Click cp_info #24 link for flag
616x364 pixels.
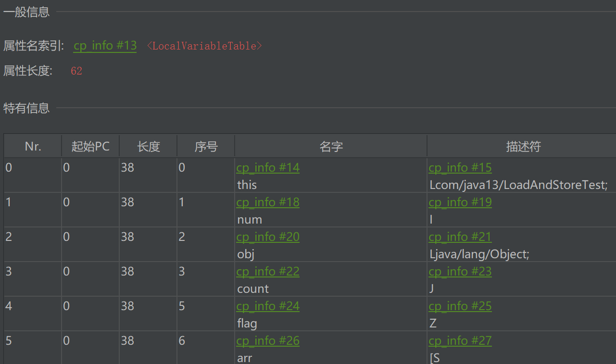pos(267,306)
